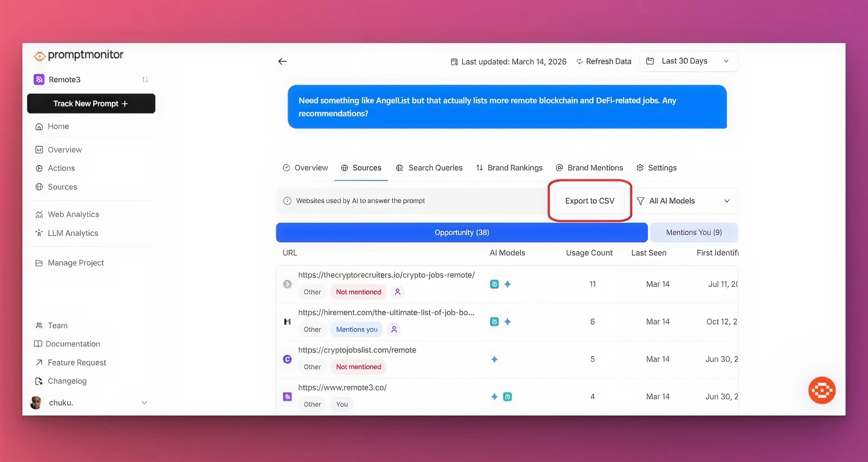Click the promptmonitor logo
This screenshot has width=868, height=462.
point(78,55)
